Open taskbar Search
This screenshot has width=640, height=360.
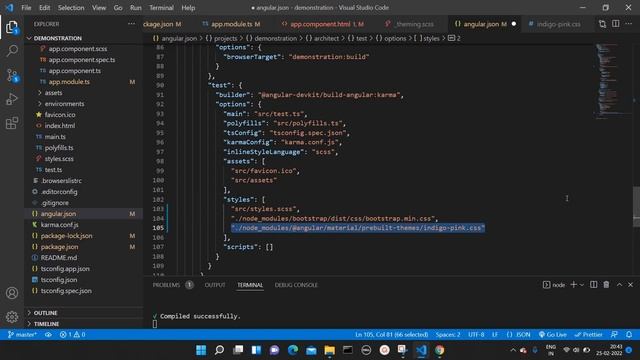click(x=219, y=350)
